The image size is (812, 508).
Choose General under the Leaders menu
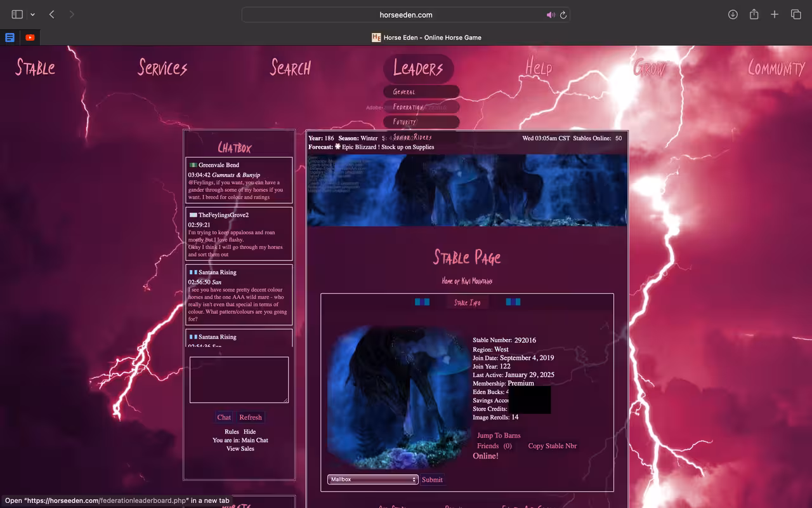pyautogui.click(x=421, y=92)
